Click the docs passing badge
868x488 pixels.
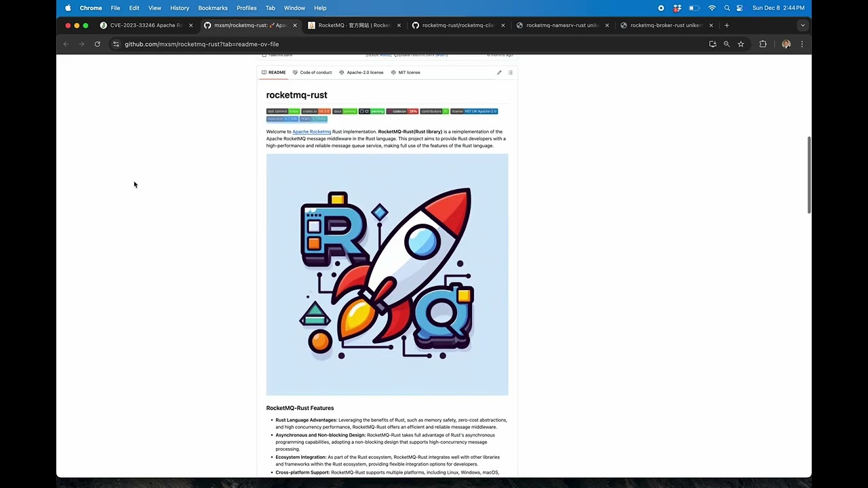pos(344,111)
